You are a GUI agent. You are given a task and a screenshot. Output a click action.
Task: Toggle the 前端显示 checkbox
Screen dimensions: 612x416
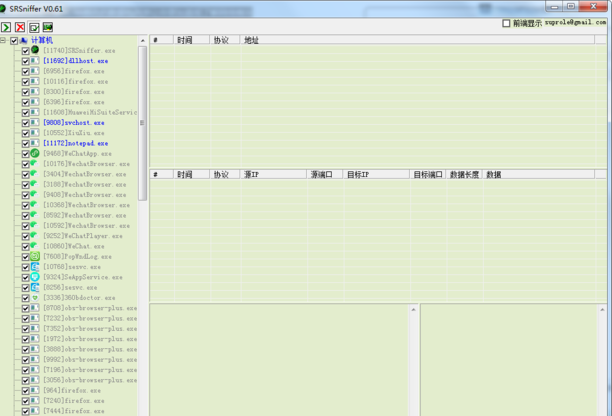(506, 23)
